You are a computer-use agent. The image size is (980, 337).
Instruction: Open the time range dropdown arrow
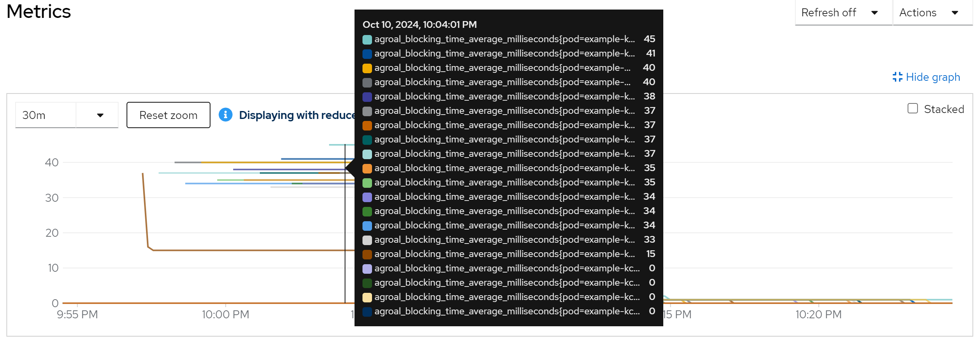tap(100, 115)
